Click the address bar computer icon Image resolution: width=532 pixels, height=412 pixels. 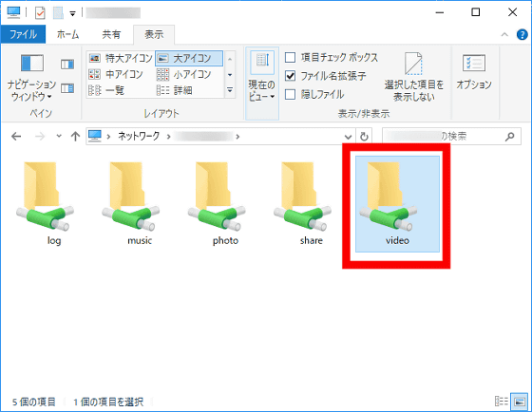(x=95, y=137)
